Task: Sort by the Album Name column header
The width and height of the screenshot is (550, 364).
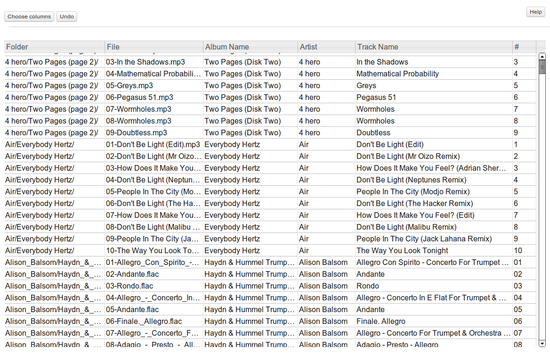Action: point(250,47)
